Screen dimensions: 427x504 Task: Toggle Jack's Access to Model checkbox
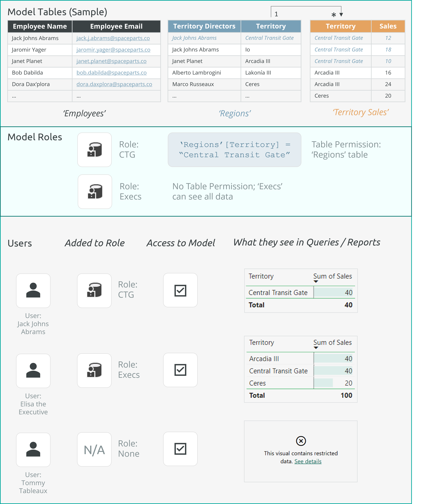180,290
